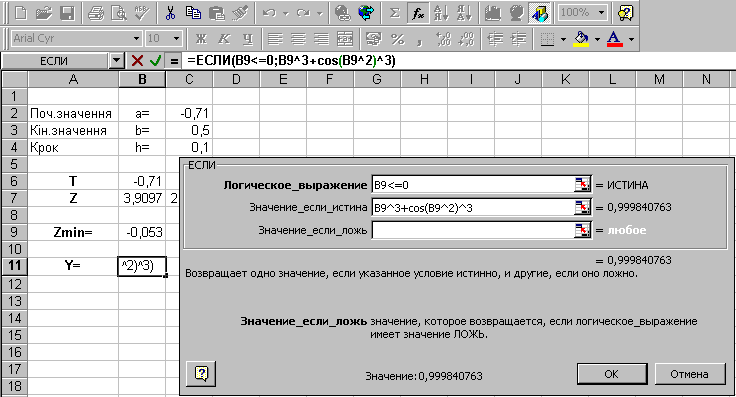Expand the Redo history arrow
This screenshot has height=397, width=736.
(x=320, y=13)
